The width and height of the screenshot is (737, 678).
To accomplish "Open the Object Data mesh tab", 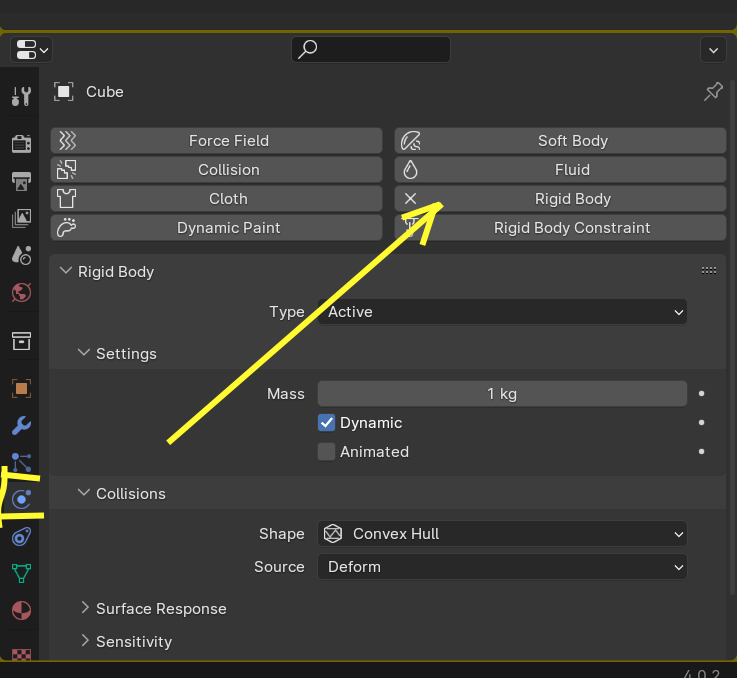I will 21,573.
